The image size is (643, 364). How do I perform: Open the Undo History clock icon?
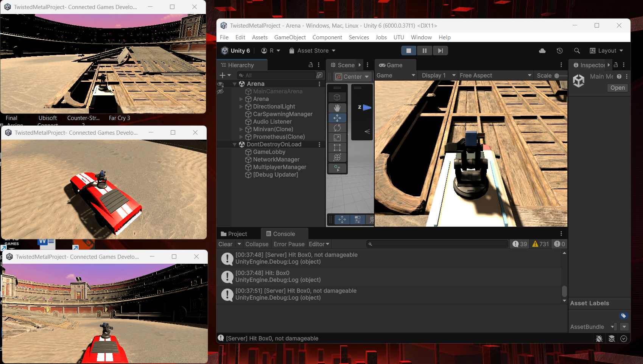pyautogui.click(x=560, y=51)
